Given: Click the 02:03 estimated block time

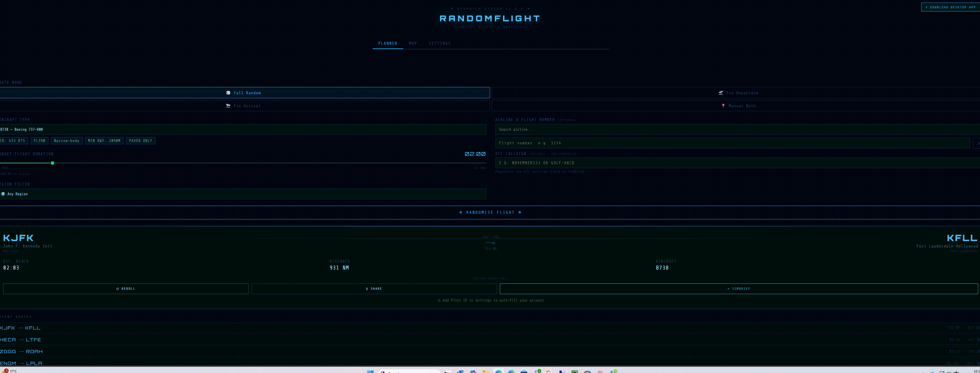Looking at the screenshot, I should pos(11,268).
